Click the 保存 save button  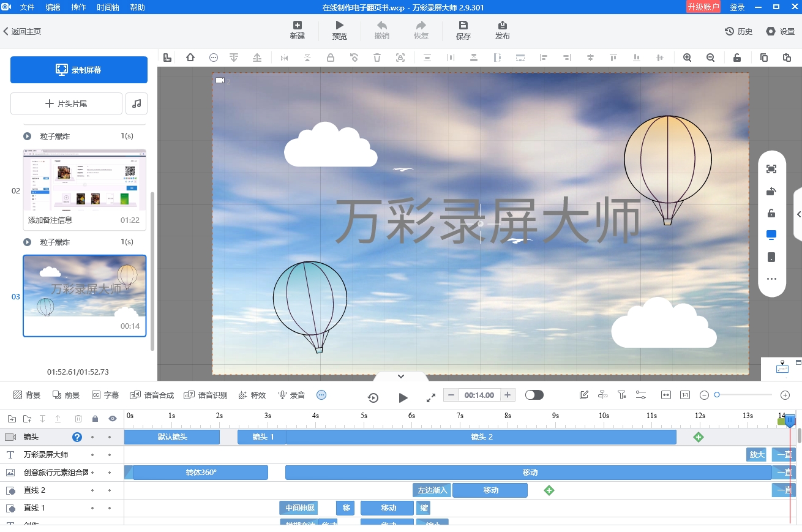coord(463,30)
